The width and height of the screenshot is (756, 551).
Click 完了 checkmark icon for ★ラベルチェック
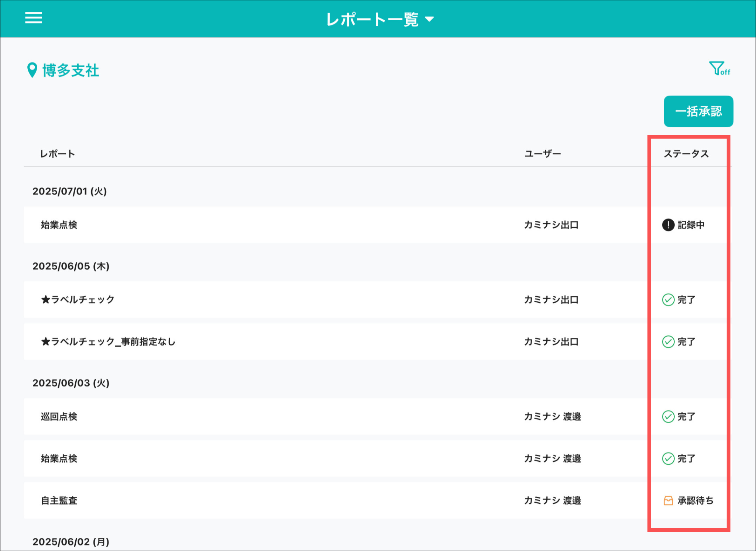point(668,300)
